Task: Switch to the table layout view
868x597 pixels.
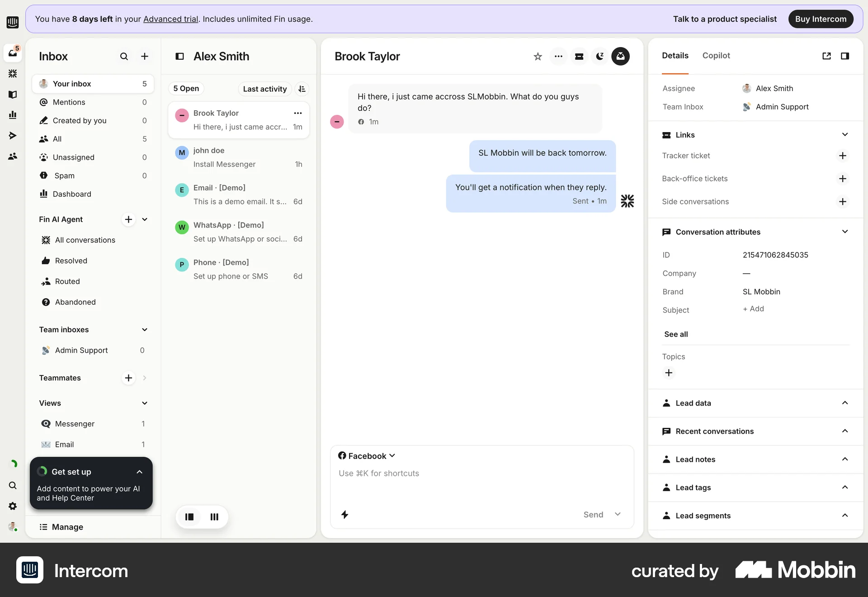Action: click(x=214, y=517)
